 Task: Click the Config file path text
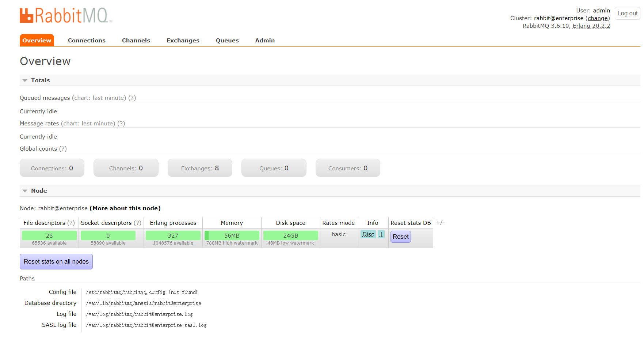pos(142,292)
